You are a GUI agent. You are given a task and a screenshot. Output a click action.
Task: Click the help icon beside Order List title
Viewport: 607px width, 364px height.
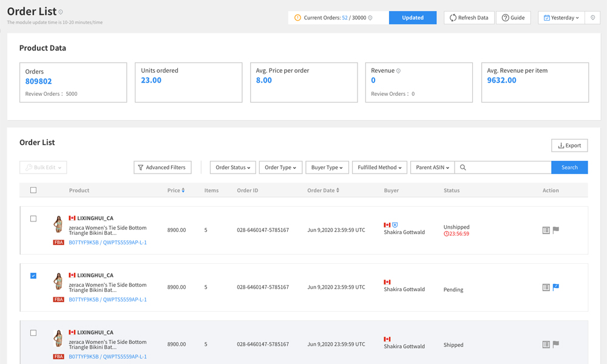(61, 12)
